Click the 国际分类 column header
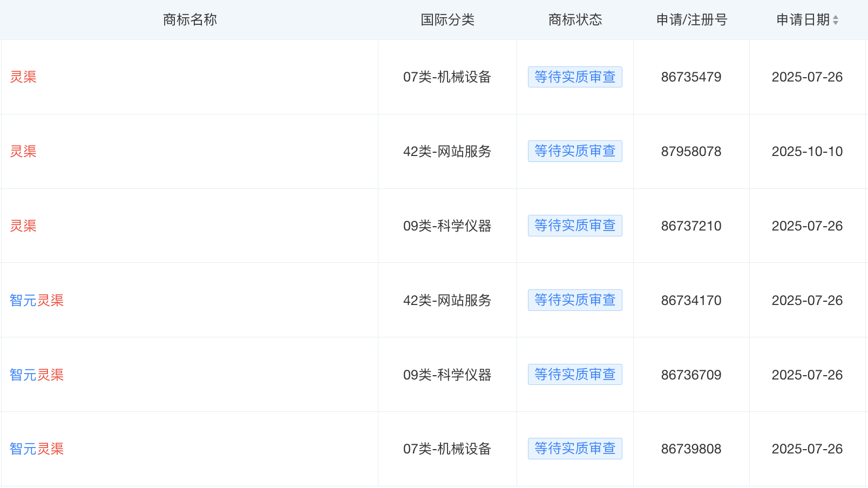 coord(447,20)
